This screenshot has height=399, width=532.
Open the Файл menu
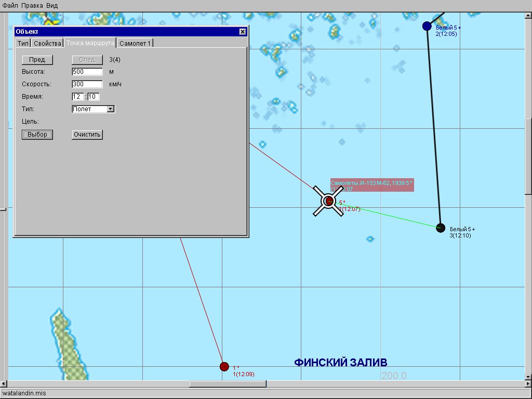[x=10, y=5]
